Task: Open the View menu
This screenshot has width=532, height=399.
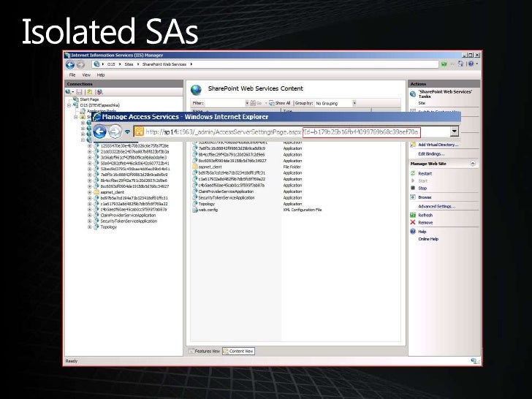Action: coord(87,75)
